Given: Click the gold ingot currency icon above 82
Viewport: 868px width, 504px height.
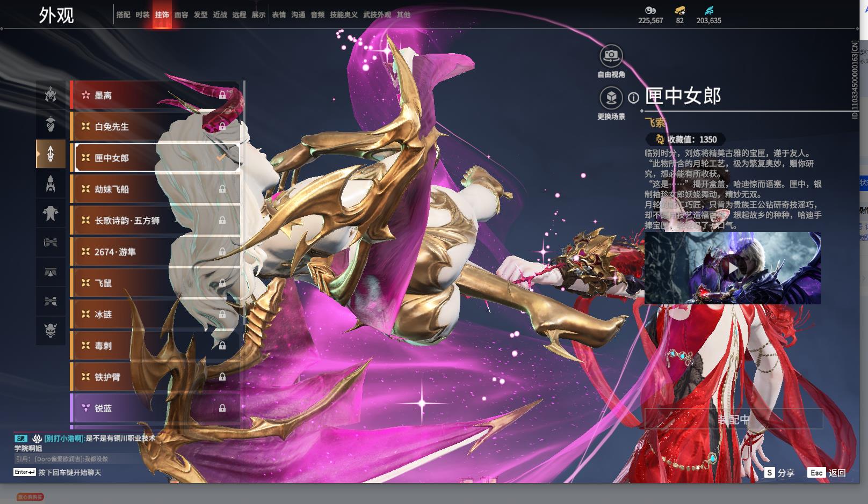Looking at the screenshot, I should point(679,10).
